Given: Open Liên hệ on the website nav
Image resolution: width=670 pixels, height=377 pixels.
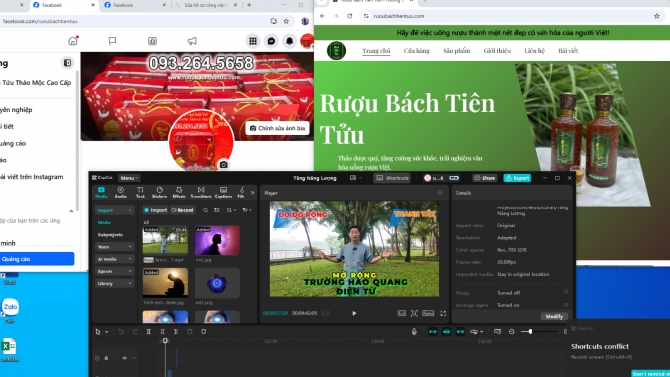Looking at the screenshot, I should point(535,50).
